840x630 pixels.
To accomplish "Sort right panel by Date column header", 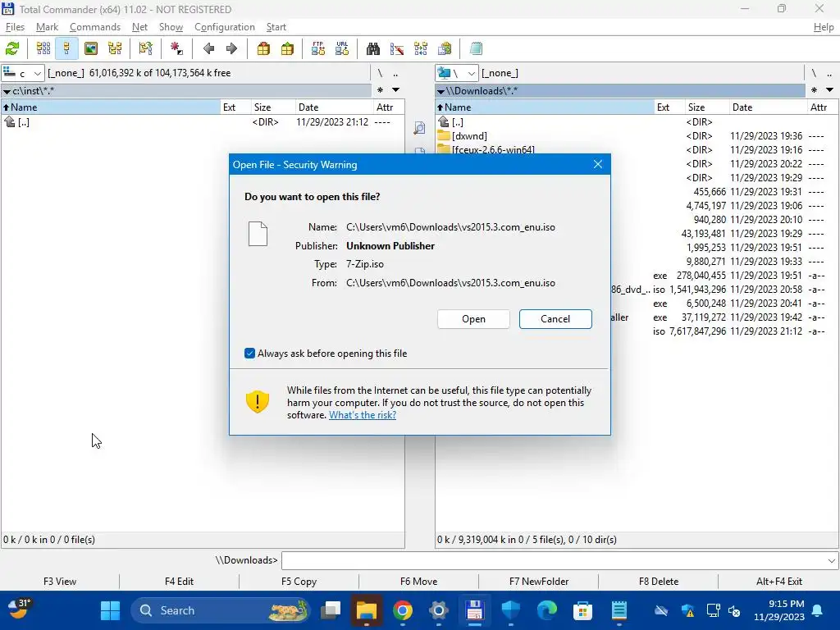I will point(768,107).
